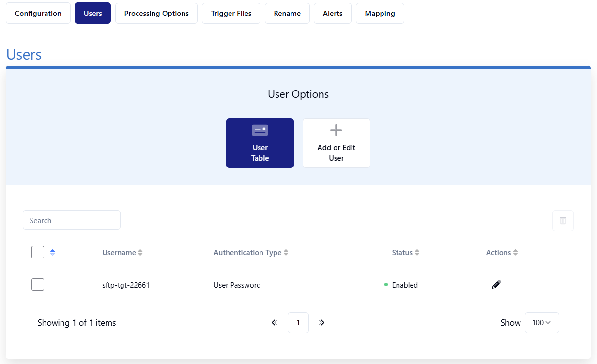Image resolution: width=597 pixels, height=364 pixels.
Task: Click the pencil edit icon for sftp-tgt-22661
Action: 496,285
